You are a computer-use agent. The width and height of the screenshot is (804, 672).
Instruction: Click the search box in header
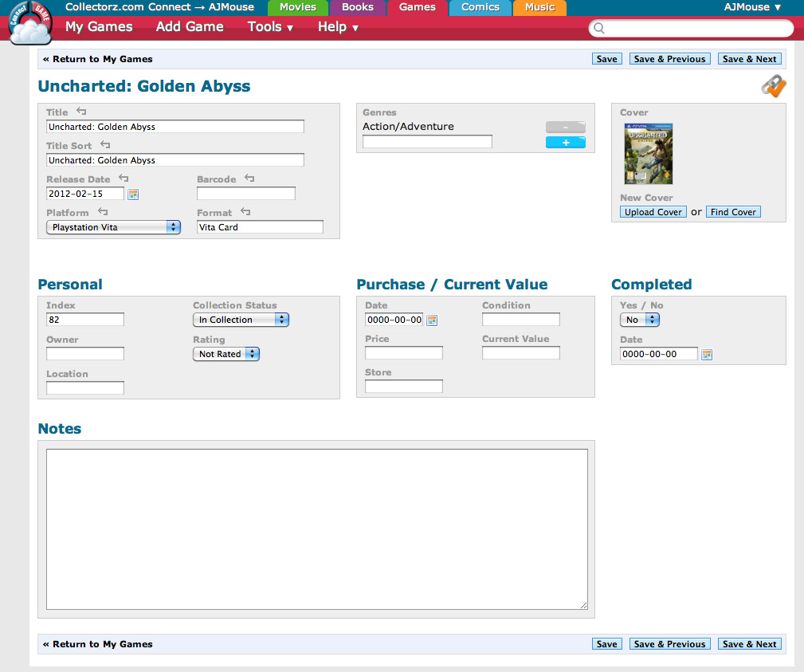click(691, 28)
